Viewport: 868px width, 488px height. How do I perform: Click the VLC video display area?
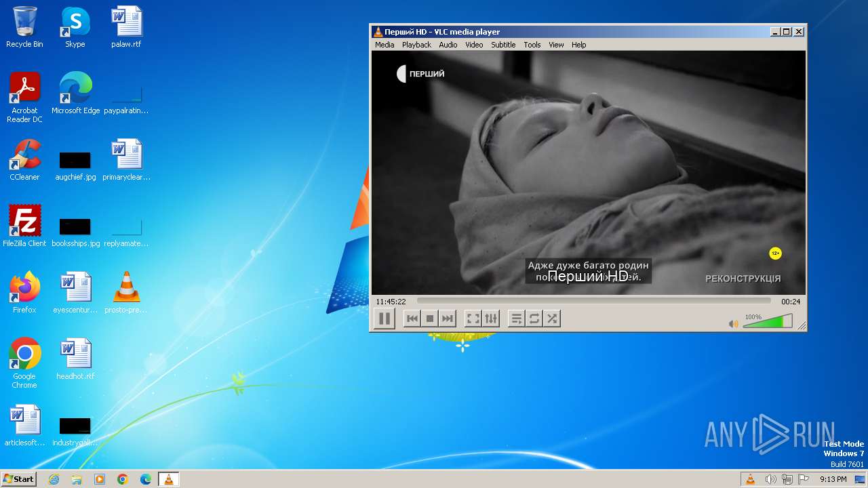pos(589,173)
